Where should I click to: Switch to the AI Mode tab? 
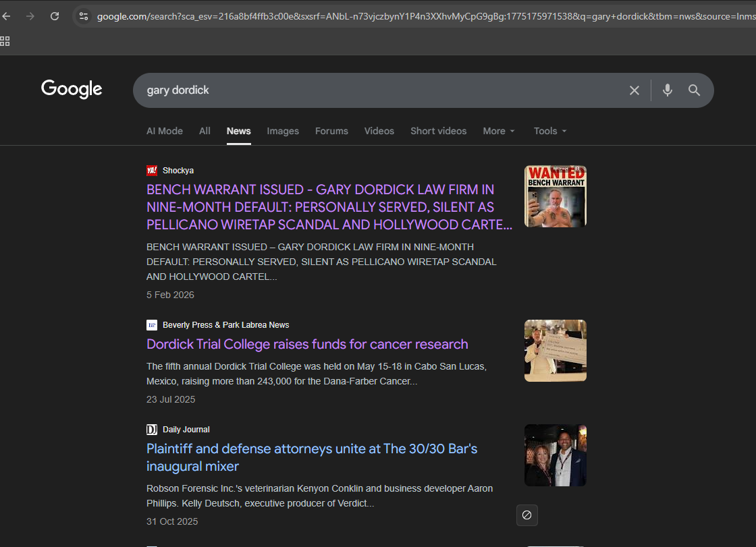point(165,131)
